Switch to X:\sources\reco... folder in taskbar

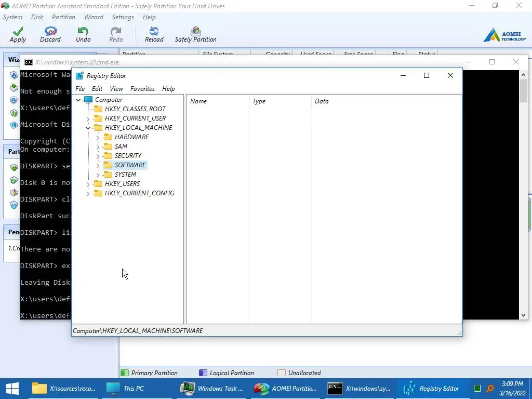(x=63, y=389)
